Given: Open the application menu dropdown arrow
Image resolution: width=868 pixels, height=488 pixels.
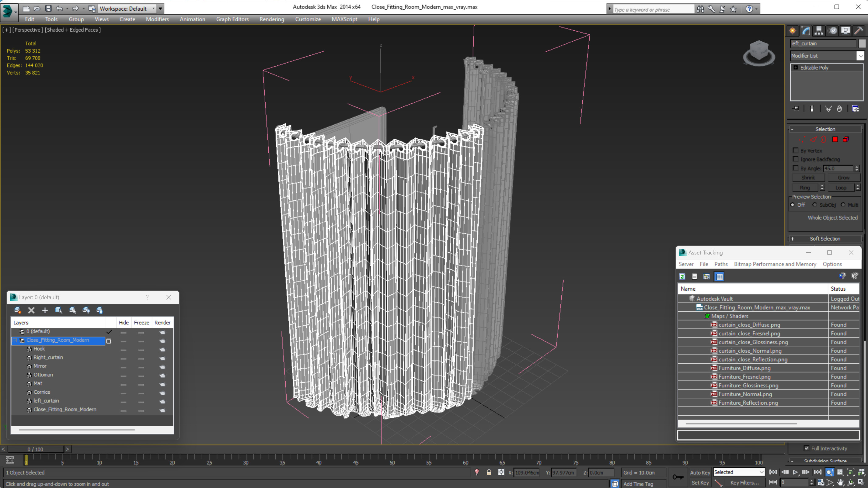Looking at the screenshot, I should click(16, 12).
